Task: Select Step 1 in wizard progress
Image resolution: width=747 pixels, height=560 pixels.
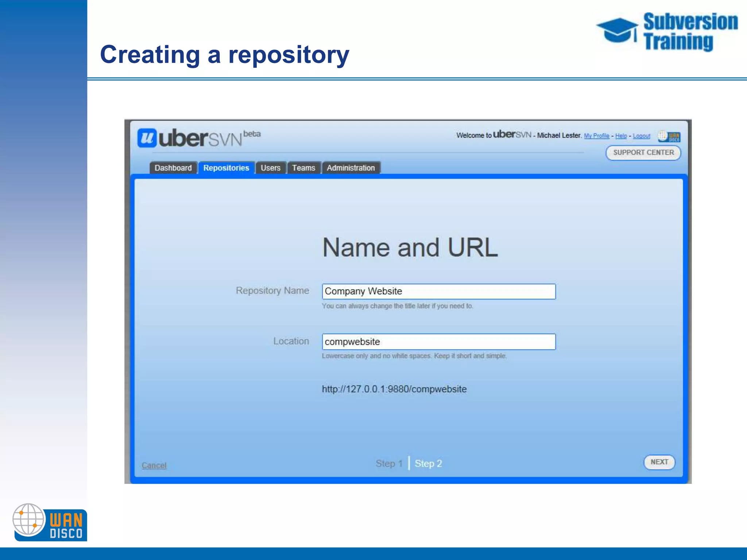Action: 389,463
